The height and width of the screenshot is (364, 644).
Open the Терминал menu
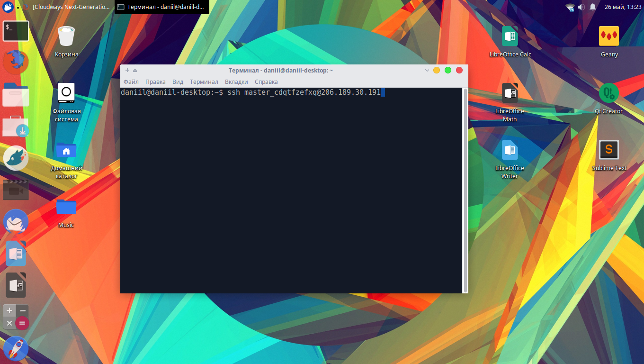point(204,82)
